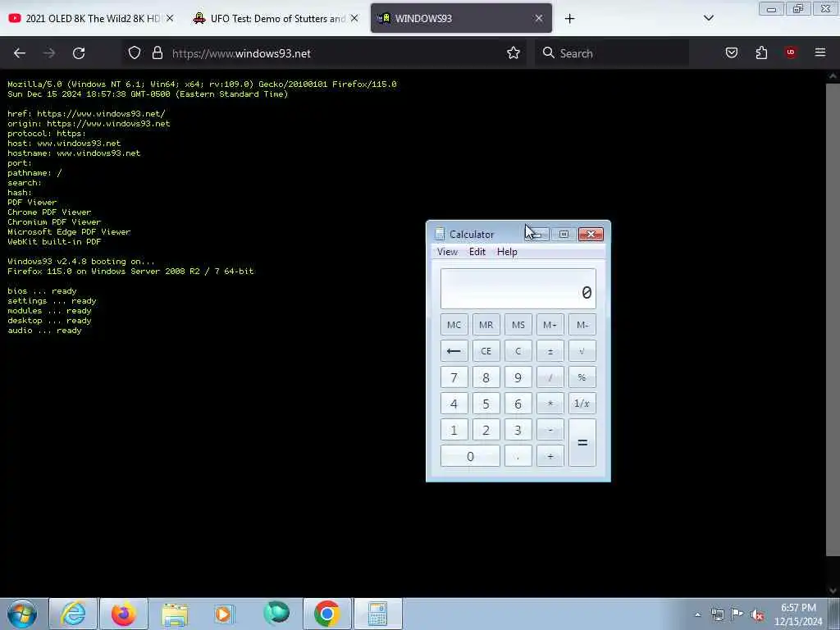Viewport: 840px width, 630px height.
Task: Click the 6 key on the calculator
Action: point(518,404)
